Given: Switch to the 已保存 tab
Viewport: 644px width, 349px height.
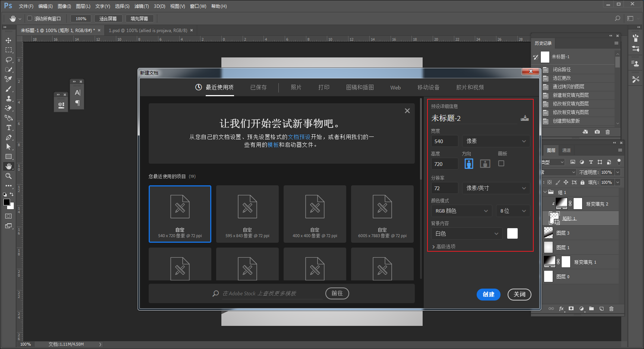Looking at the screenshot, I should (x=258, y=87).
